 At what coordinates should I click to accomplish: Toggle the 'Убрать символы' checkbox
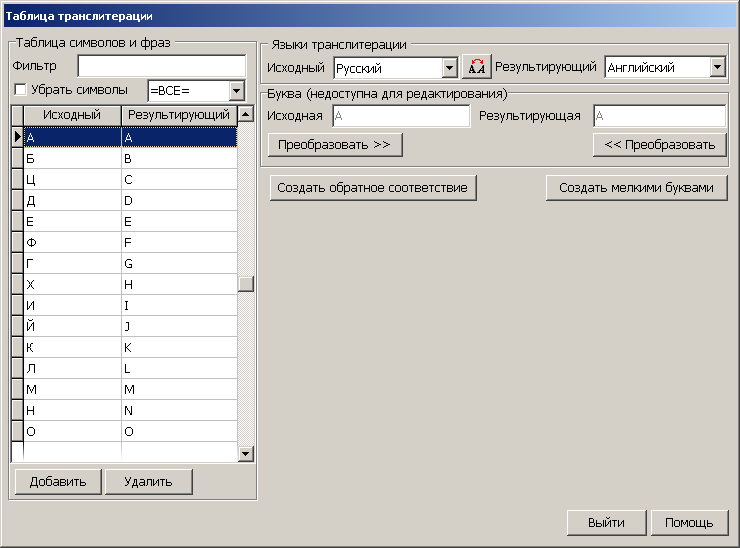20,90
